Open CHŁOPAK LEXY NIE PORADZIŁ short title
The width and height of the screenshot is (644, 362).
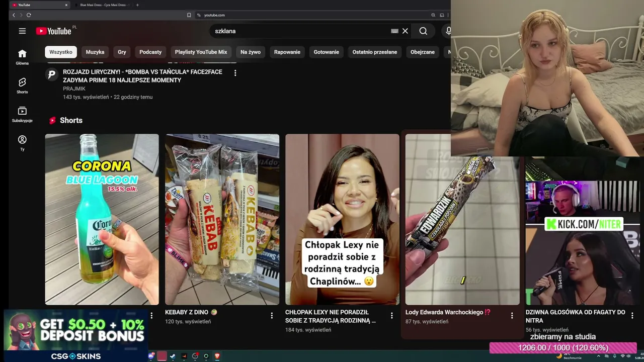(331, 316)
